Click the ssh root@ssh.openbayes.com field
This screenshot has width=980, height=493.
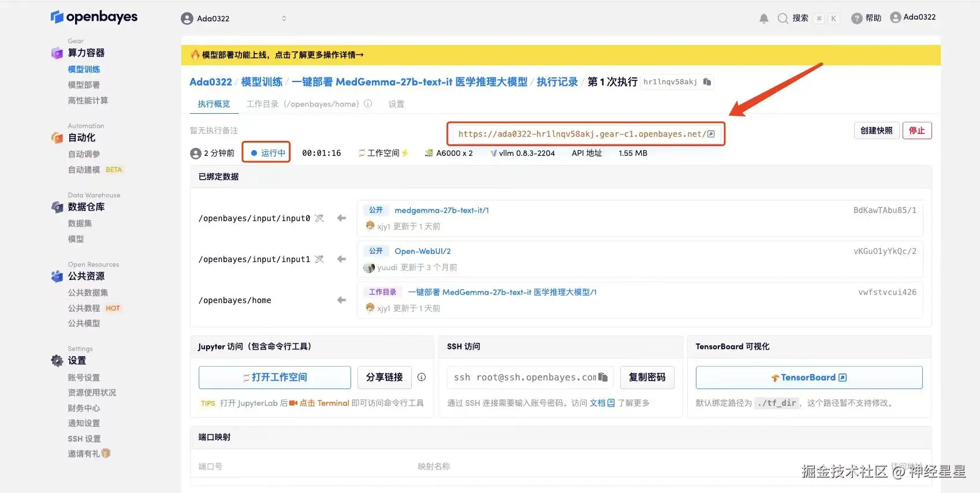(x=529, y=377)
